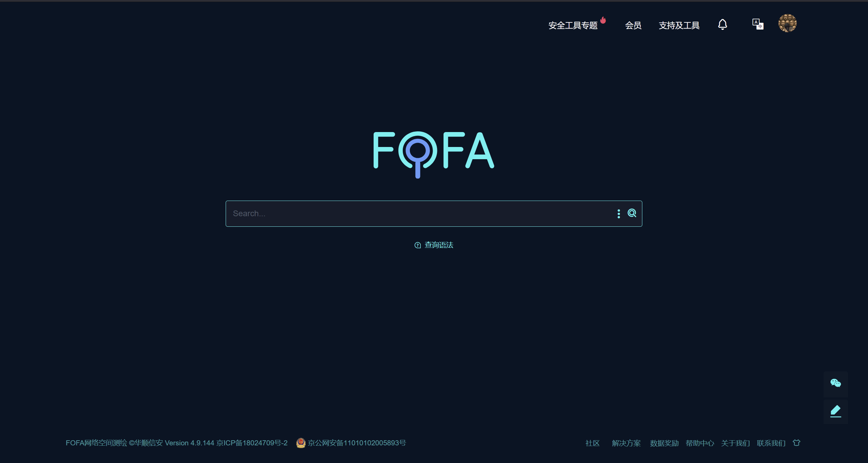
Task: Open the notifications bell icon
Action: tap(722, 24)
